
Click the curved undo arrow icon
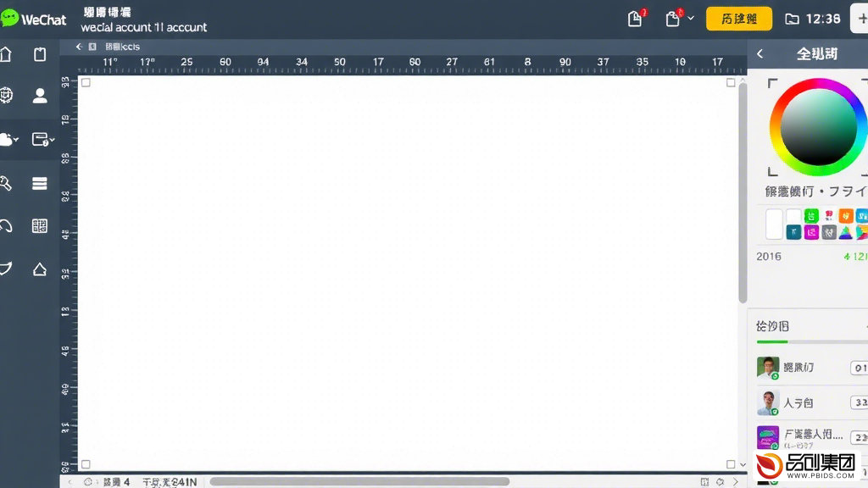click(6, 225)
